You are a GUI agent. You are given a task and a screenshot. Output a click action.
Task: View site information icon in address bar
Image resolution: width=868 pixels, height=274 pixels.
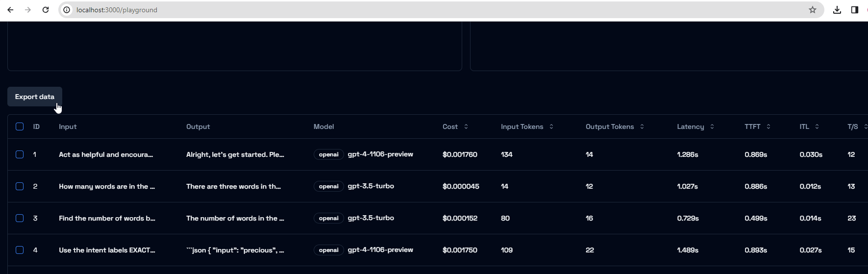(x=67, y=10)
